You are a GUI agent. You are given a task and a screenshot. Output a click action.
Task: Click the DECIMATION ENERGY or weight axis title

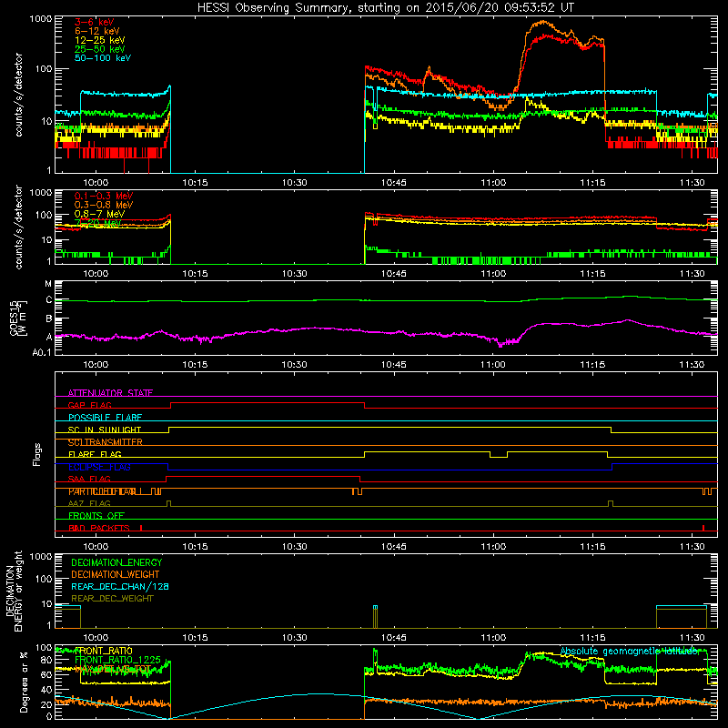14,591
